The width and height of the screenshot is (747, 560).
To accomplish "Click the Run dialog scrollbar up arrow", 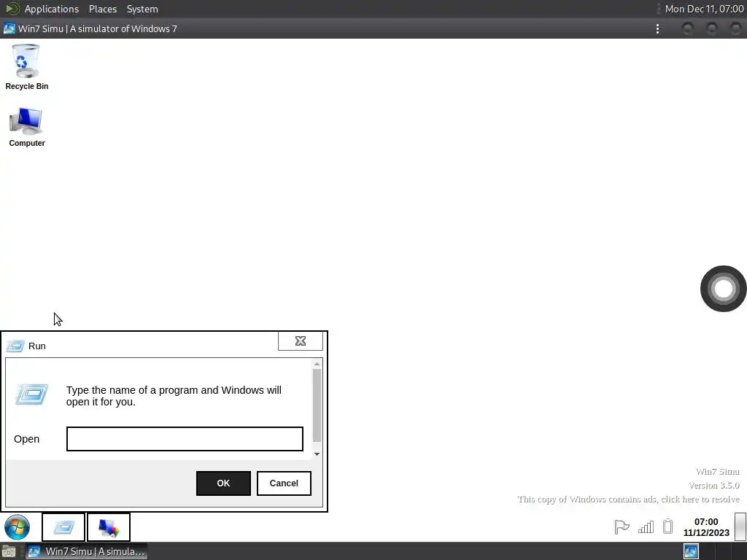I will click(317, 364).
